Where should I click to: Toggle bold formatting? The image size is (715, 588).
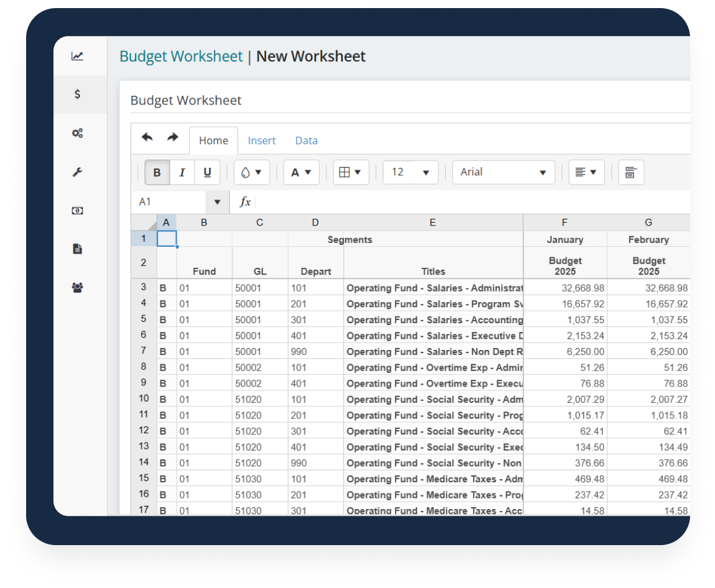tap(157, 173)
